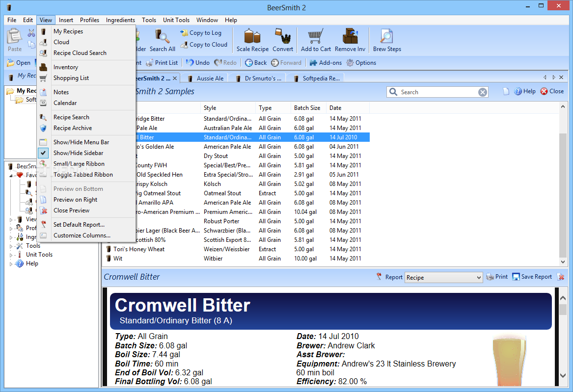Image resolution: width=573 pixels, height=392 pixels.
Task: Click the Print button in the report bar
Action: click(x=497, y=277)
